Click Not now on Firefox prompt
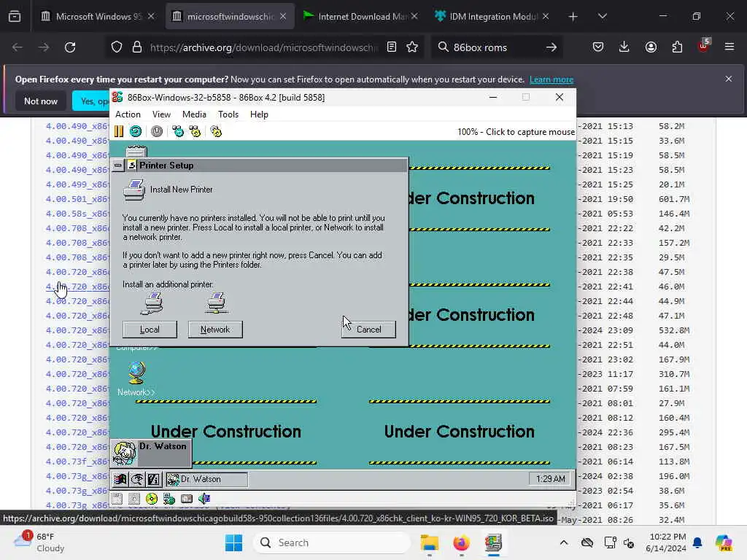 point(41,101)
